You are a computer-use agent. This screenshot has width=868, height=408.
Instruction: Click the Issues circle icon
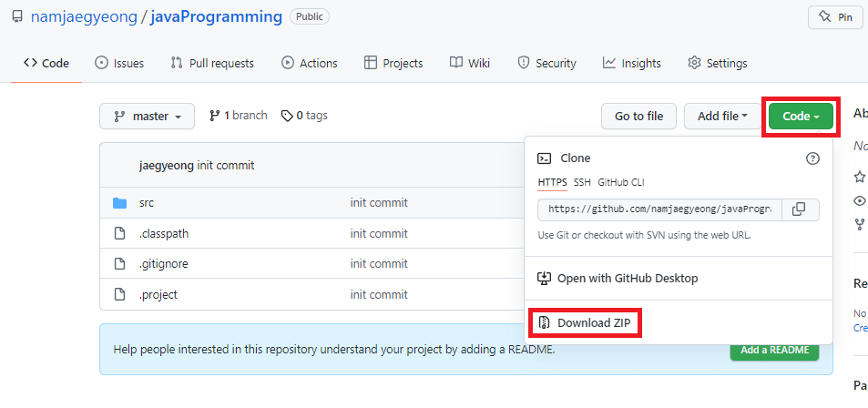click(101, 63)
